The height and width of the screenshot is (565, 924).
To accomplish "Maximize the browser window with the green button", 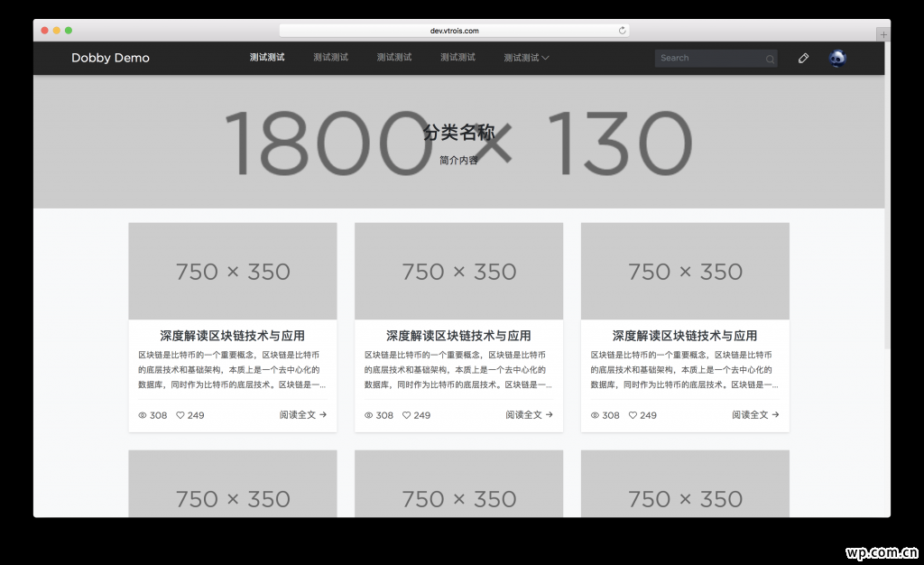I will pyautogui.click(x=69, y=31).
